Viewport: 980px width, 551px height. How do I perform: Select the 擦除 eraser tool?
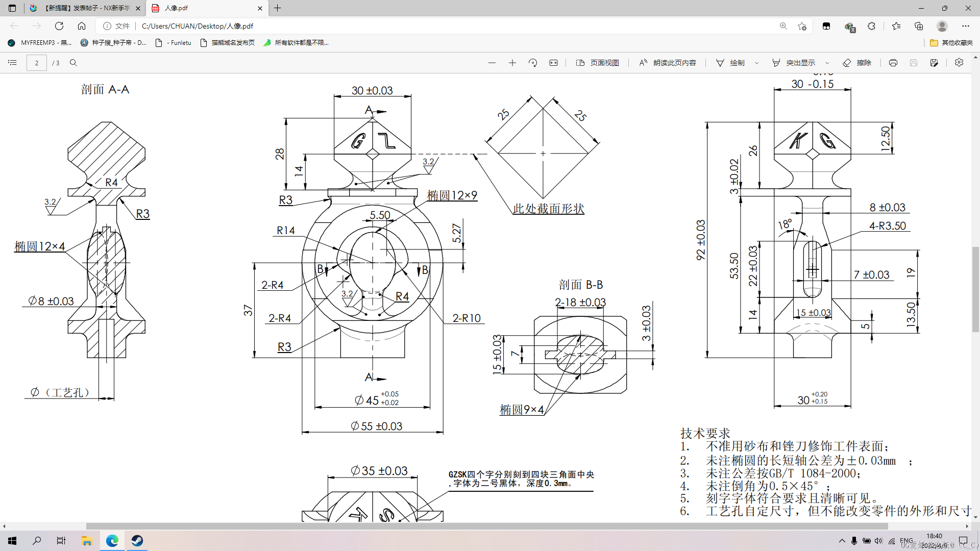coord(857,63)
